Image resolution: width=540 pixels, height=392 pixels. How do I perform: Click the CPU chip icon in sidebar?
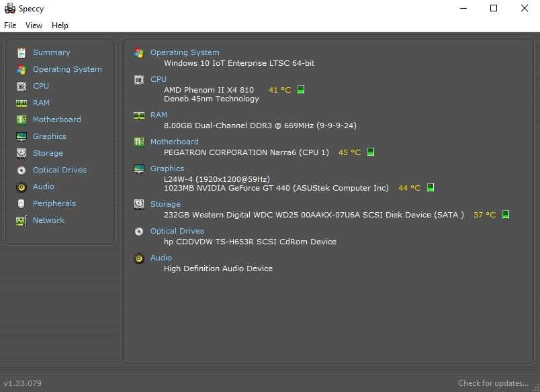point(21,86)
